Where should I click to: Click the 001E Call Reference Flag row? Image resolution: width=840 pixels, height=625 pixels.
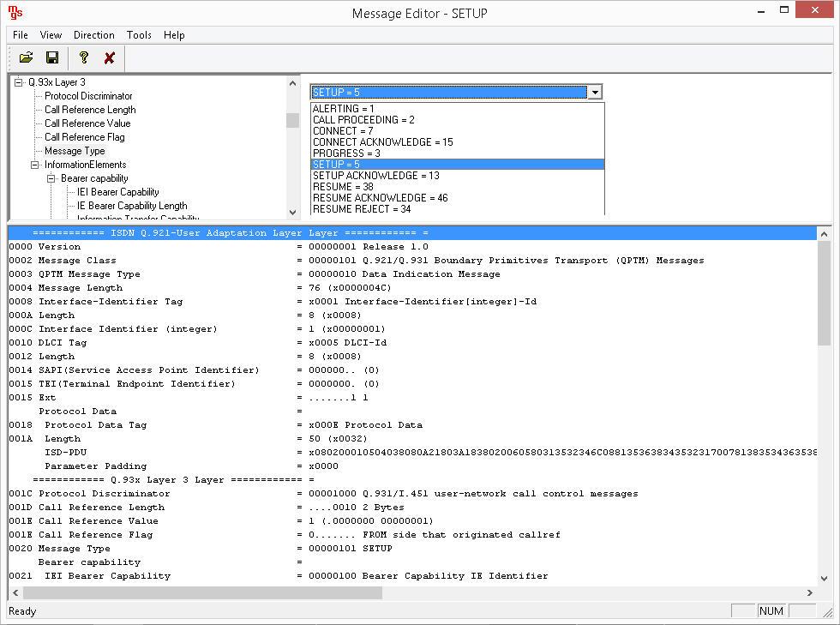(x=412, y=535)
